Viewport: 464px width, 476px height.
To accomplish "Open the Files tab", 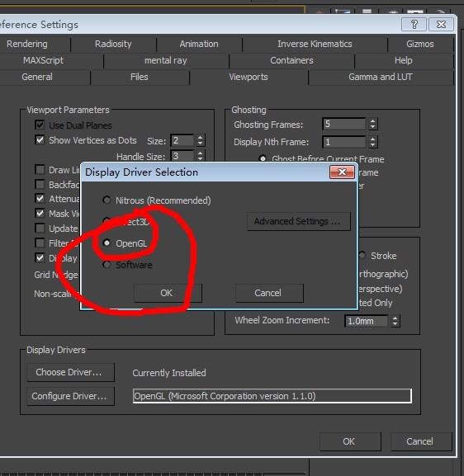I will tap(140, 77).
